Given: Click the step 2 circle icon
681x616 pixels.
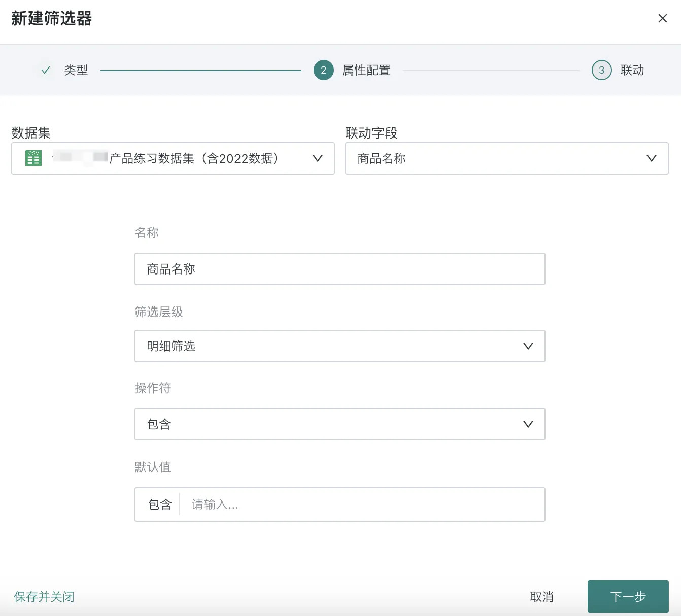Looking at the screenshot, I should [x=323, y=70].
